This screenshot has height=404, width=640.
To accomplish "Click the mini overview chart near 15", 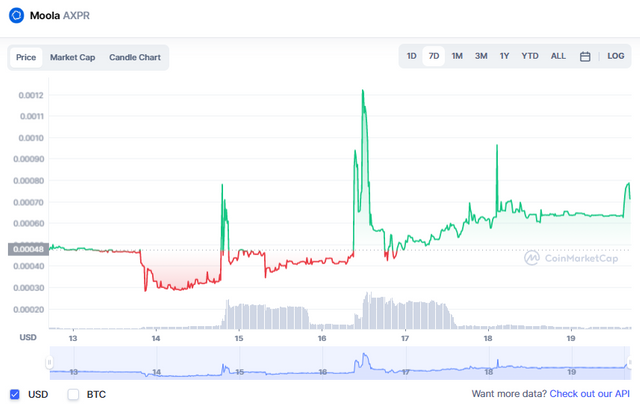I will [x=240, y=372].
